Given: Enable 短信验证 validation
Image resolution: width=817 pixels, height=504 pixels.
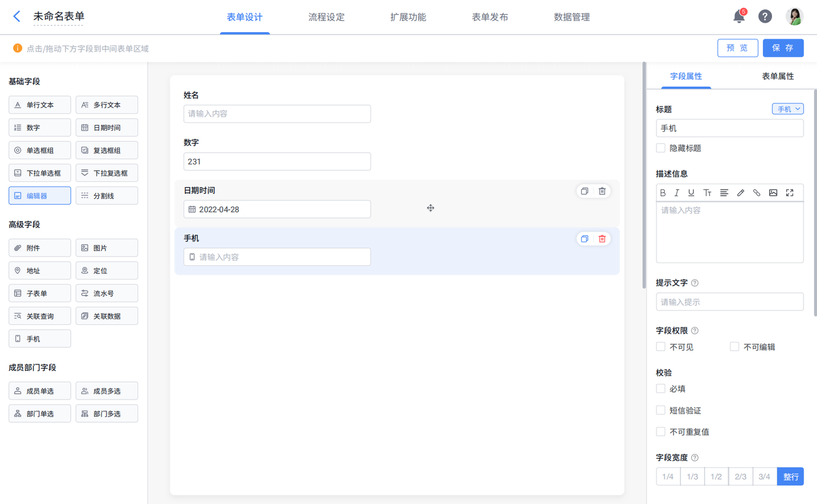Looking at the screenshot, I should tap(661, 410).
